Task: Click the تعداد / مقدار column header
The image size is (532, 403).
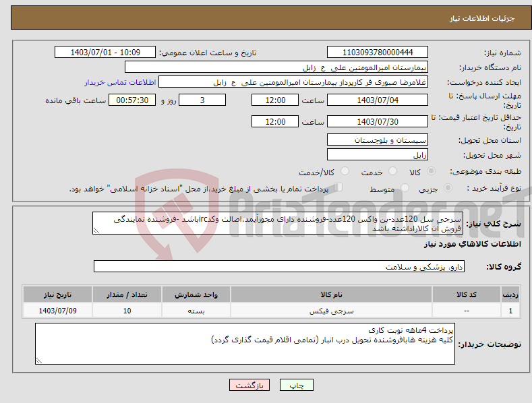Action: coord(127,294)
